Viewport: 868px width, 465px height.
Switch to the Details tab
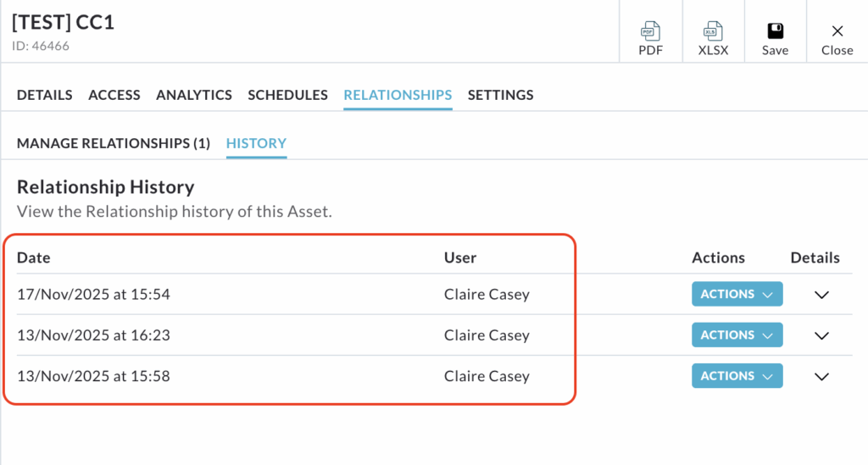[45, 95]
